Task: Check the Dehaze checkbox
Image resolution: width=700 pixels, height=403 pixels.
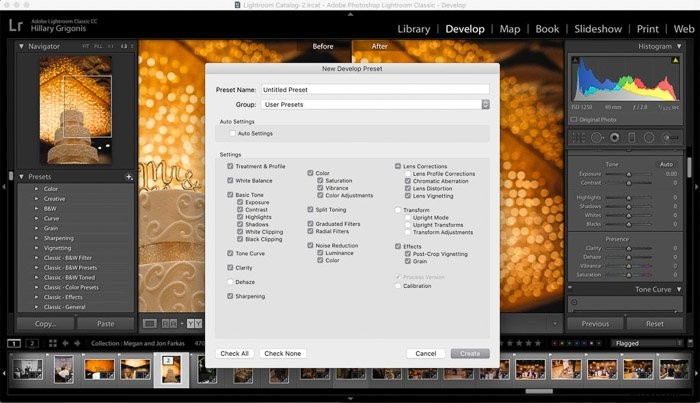Action: pyautogui.click(x=230, y=282)
